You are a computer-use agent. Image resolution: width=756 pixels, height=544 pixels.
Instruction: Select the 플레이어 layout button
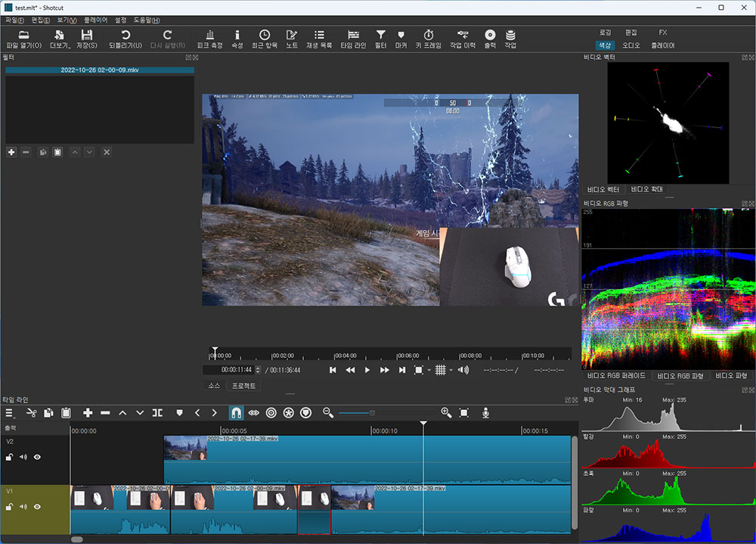663,45
